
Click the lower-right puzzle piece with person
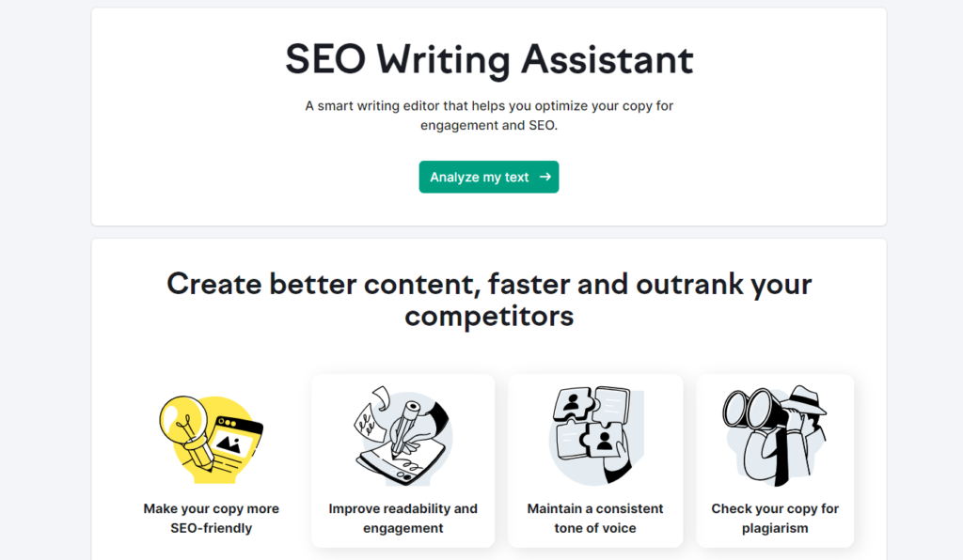click(x=605, y=440)
